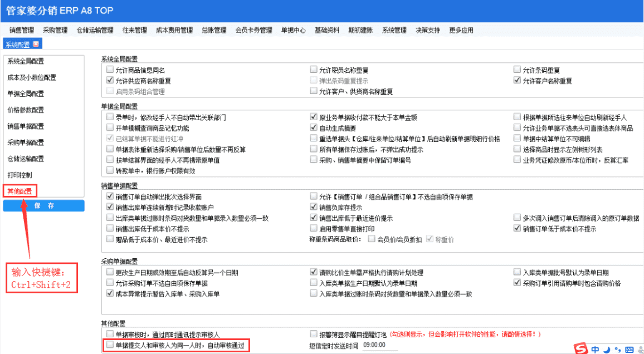The height and width of the screenshot is (354, 644).
Task: Uncheck 允许供应商名称重复
Action: pyautogui.click(x=110, y=80)
